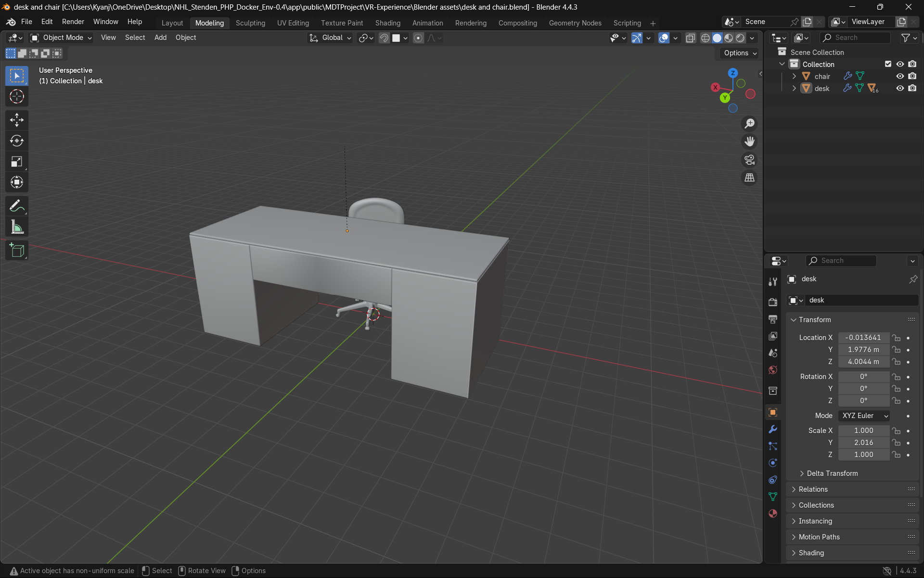
Task: Hide the chair object in viewport
Action: tap(900, 76)
